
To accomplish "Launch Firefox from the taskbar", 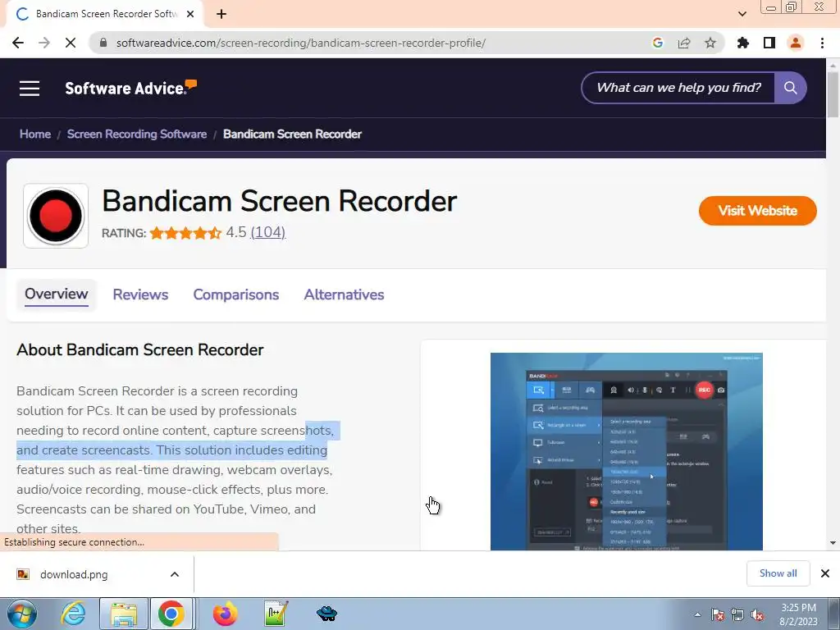I will pyautogui.click(x=225, y=614).
